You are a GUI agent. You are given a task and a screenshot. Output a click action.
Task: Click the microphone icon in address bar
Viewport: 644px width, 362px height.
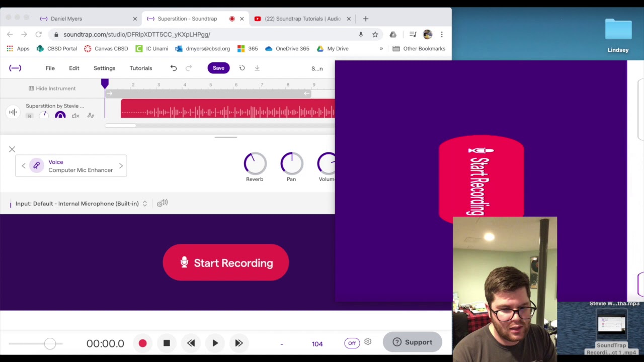click(x=361, y=34)
